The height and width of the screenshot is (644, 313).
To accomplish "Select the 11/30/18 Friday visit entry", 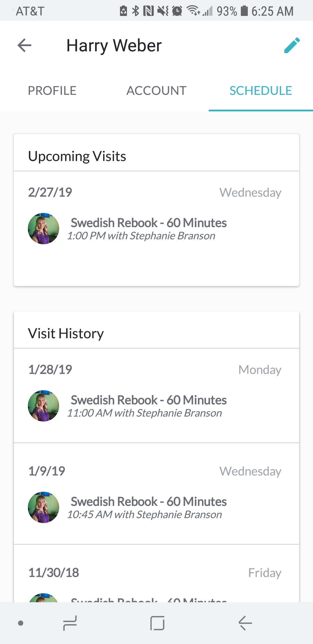I will pyautogui.click(x=156, y=573).
